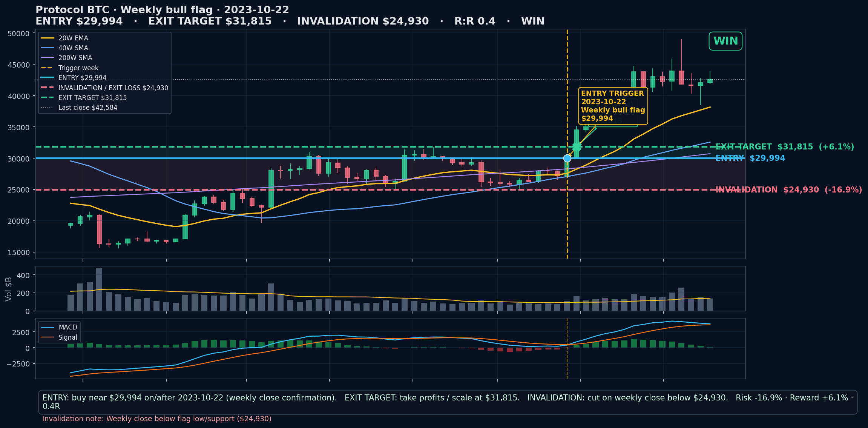
Task: Click the 35000 price axis label
Action: (x=18, y=128)
